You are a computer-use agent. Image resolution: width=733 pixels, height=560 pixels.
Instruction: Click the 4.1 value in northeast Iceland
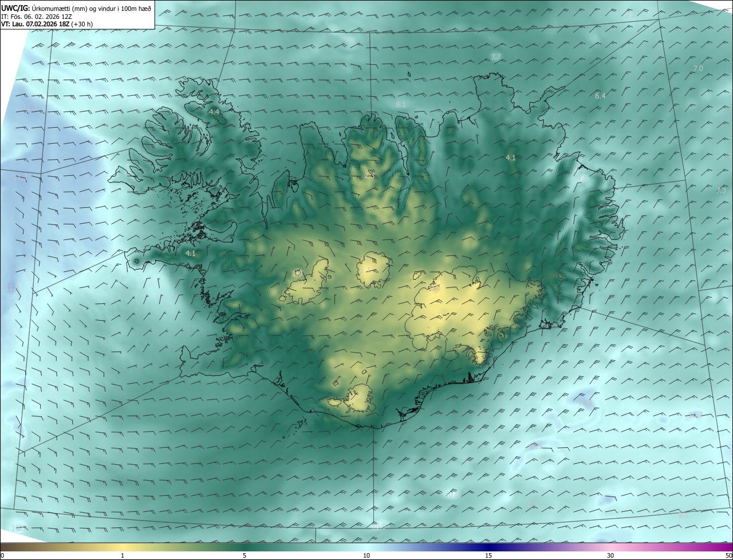[x=511, y=157]
